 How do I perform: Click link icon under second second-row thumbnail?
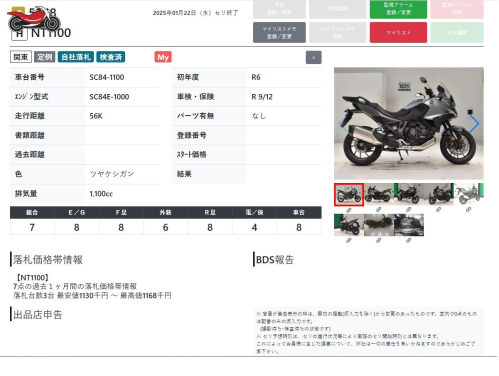[379, 240]
